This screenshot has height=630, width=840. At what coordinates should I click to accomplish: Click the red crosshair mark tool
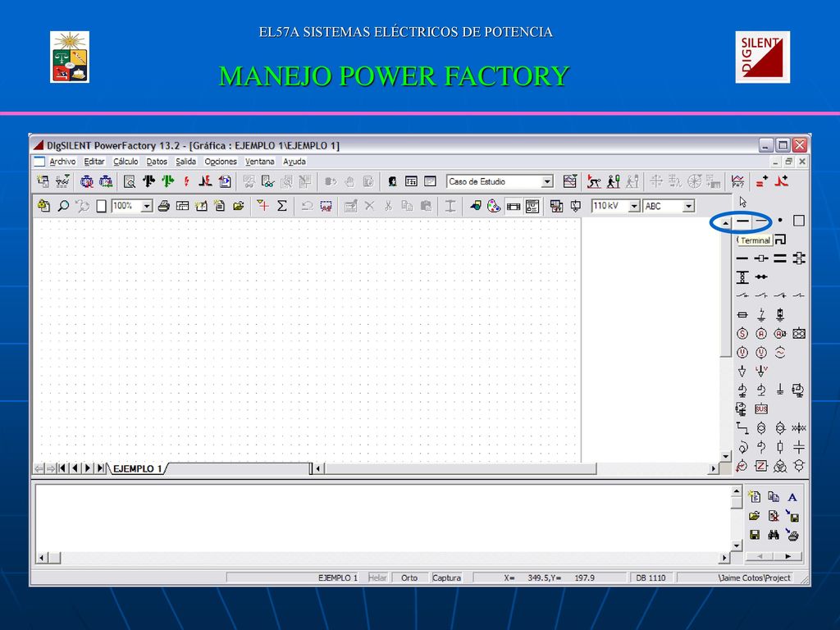pyautogui.click(x=262, y=205)
